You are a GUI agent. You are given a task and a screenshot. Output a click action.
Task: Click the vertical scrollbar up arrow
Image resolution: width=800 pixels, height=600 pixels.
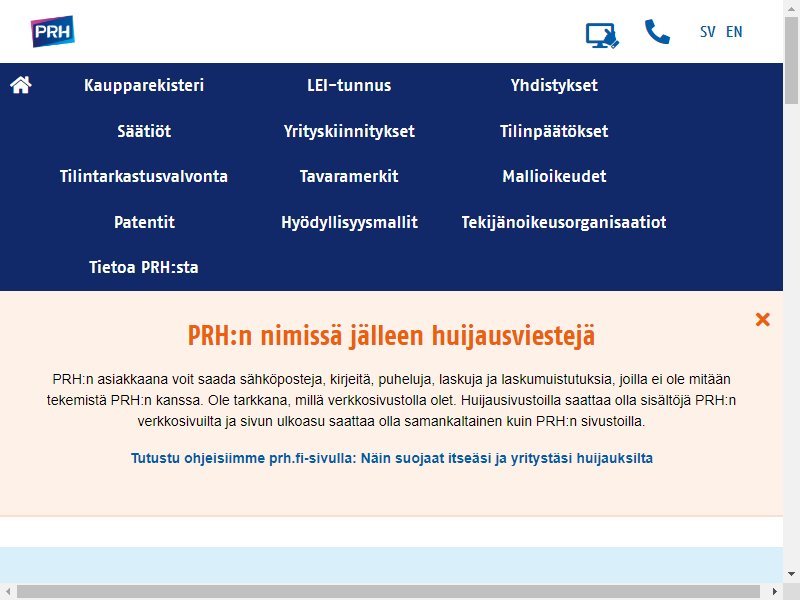tap(792, 7)
